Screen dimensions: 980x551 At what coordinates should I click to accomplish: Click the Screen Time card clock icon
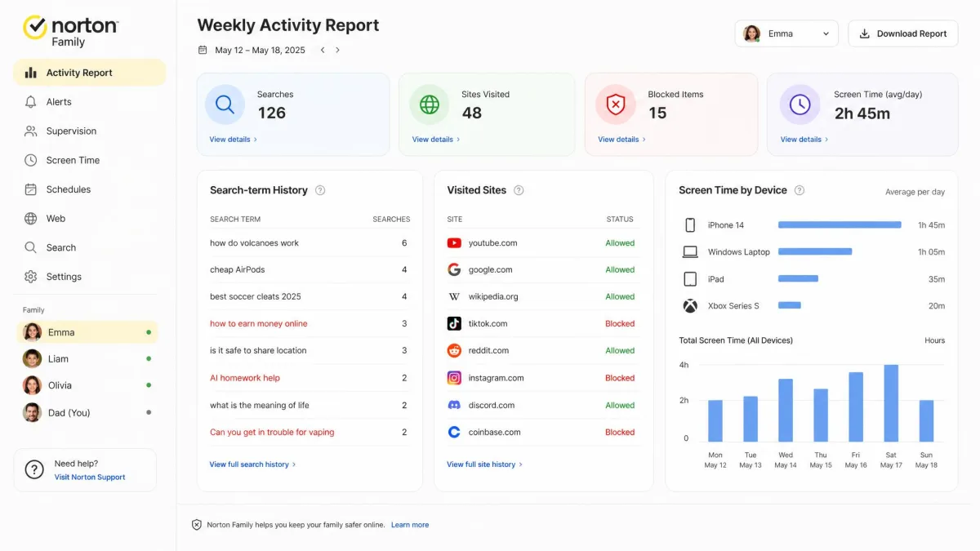pos(800,104)
